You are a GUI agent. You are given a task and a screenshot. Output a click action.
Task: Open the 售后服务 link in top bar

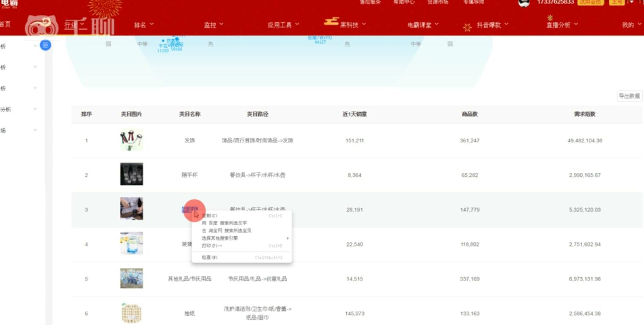[x=370, y=2]
